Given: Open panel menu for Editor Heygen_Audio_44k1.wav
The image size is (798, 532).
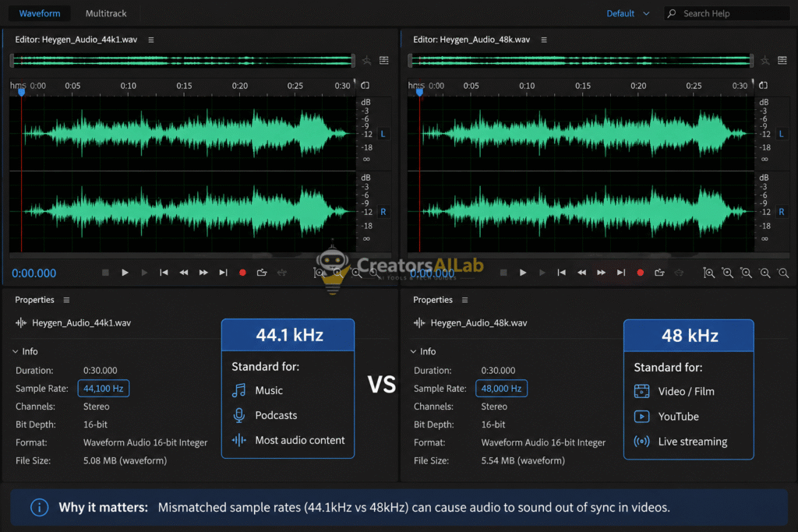Looking at the screenshot, I should pos(151,40).
